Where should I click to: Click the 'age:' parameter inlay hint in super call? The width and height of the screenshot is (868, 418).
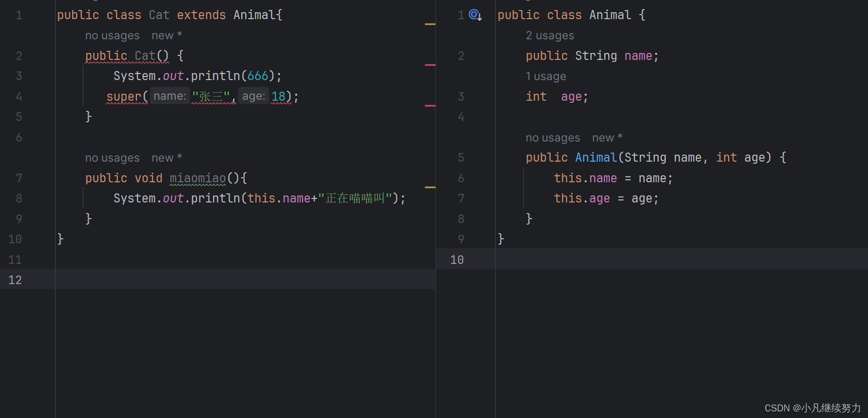pos(253,96)
